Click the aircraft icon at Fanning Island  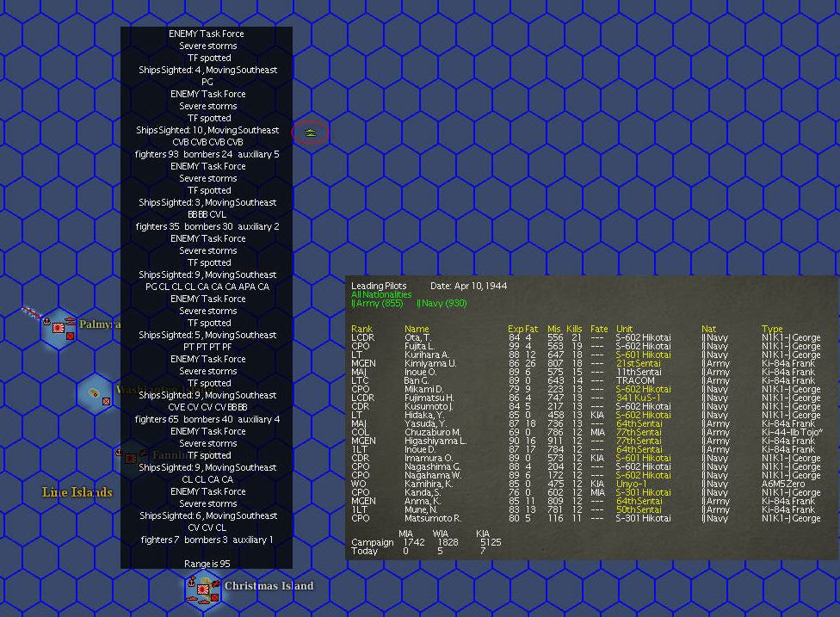(x=143, y=453)
